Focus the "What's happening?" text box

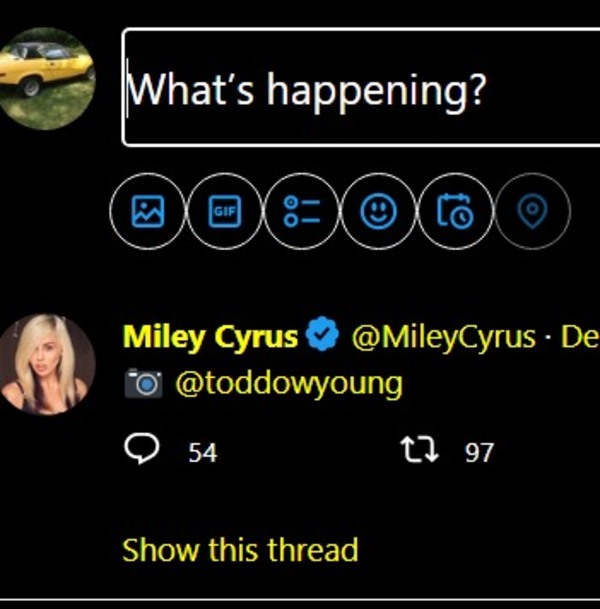tap(360, 90)
